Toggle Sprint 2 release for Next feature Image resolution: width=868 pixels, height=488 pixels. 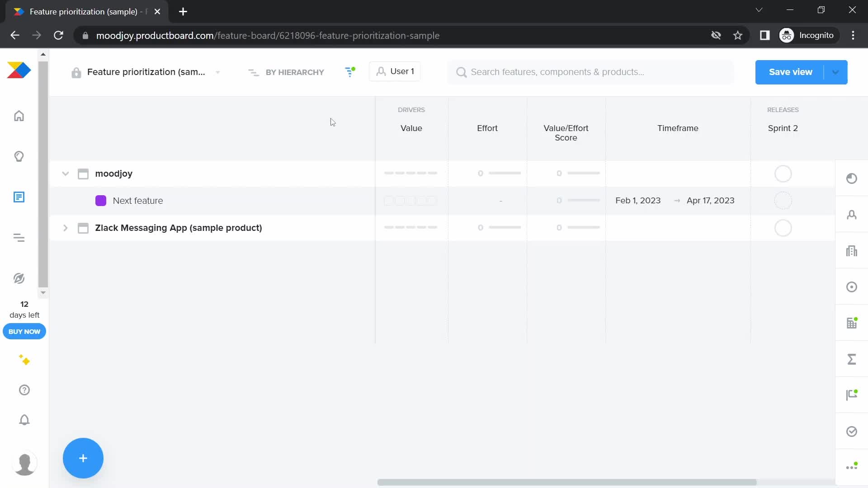(783, 201)
